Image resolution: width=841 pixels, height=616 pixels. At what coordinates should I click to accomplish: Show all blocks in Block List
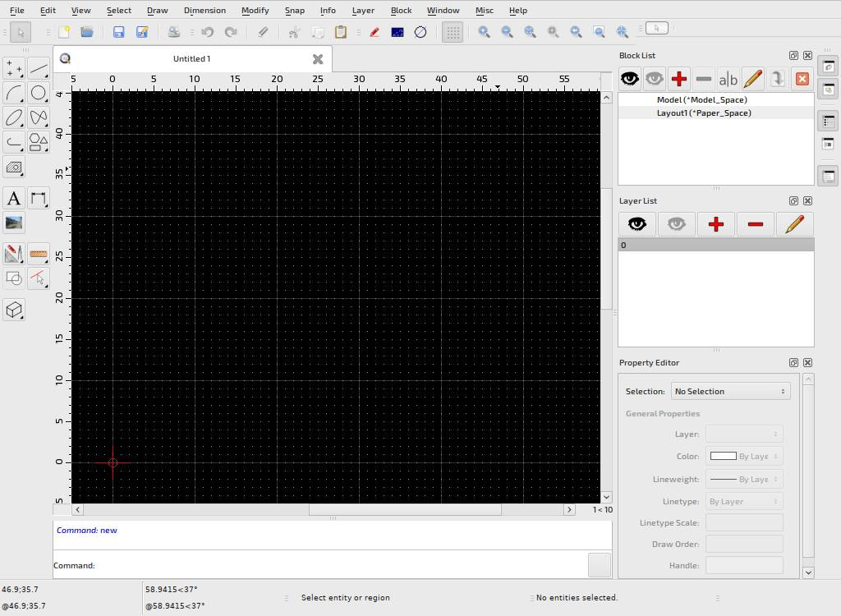point(630,79)
